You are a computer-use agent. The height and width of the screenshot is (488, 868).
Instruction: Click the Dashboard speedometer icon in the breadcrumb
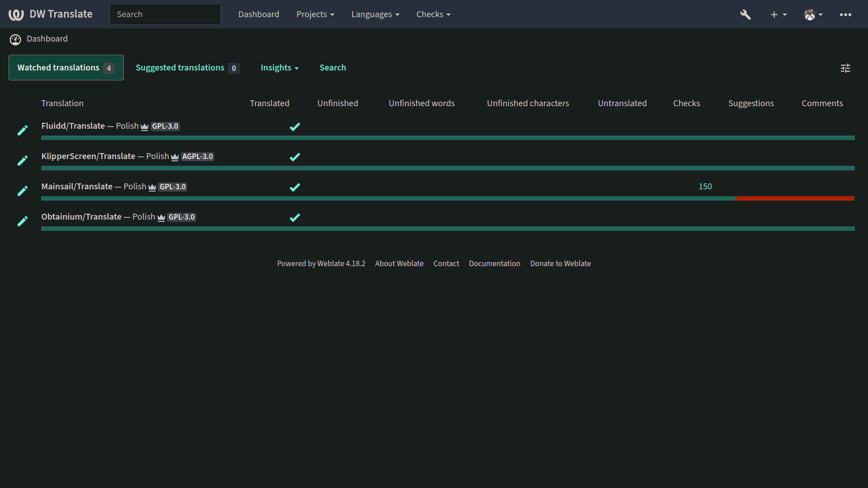point(15,39)
